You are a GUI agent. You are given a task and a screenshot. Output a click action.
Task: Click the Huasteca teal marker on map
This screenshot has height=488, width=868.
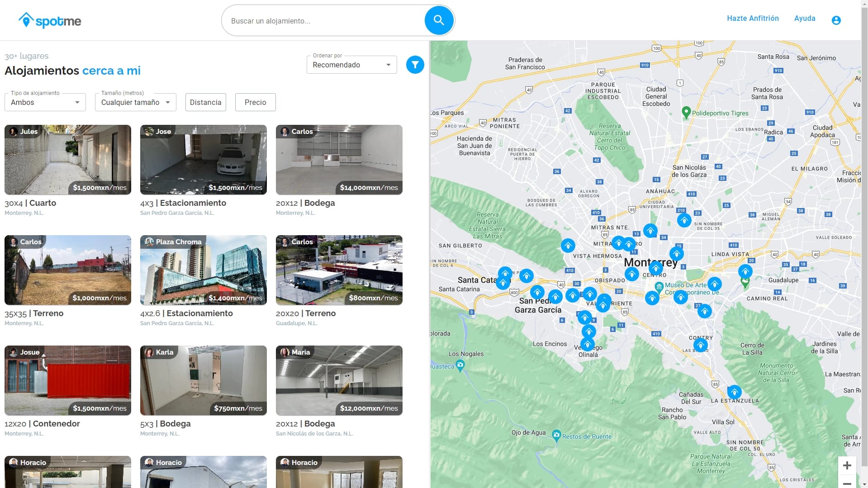pyautogui.click(x=460, y=365)
